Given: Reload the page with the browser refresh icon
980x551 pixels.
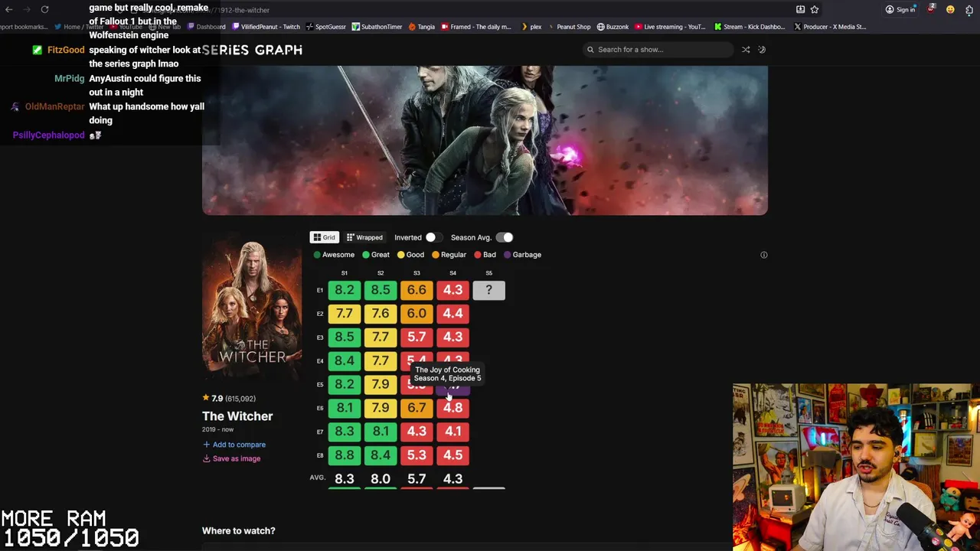Looking at the screenshot, I should click(44, 9).
